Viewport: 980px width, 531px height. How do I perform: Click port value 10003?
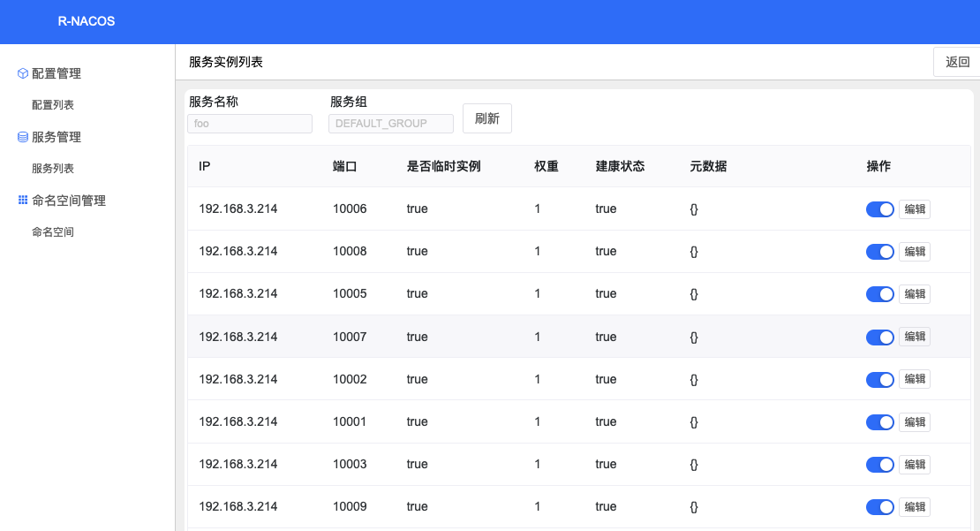350,464
